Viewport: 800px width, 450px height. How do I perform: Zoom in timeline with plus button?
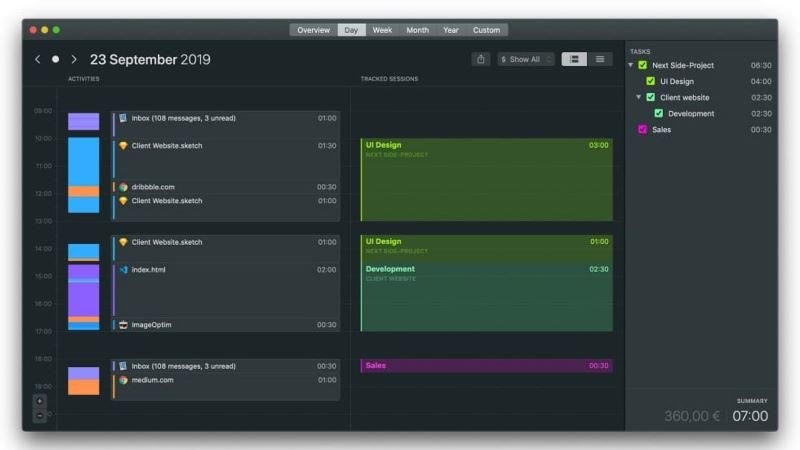(40, 401)
